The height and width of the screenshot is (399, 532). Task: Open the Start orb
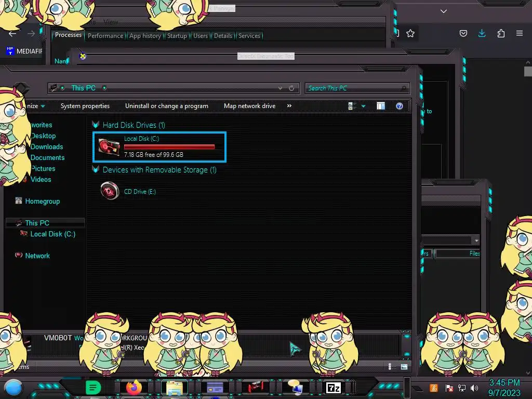[x=14, y=388]
